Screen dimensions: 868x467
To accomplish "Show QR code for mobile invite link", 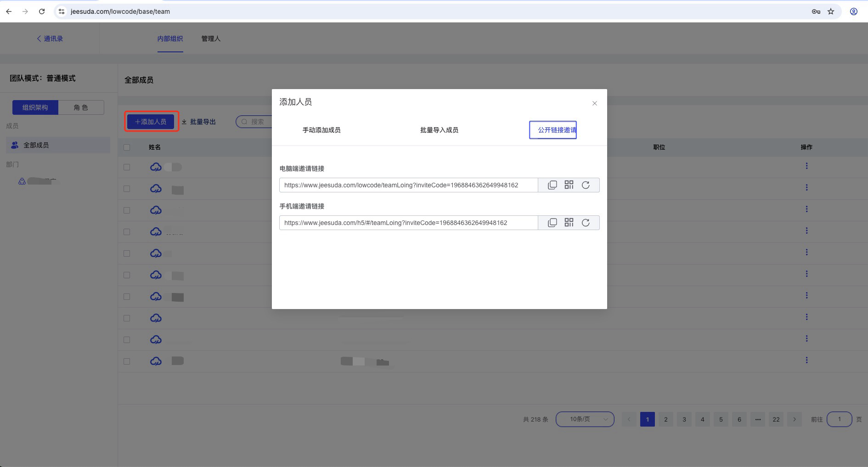I will [569, 223].
